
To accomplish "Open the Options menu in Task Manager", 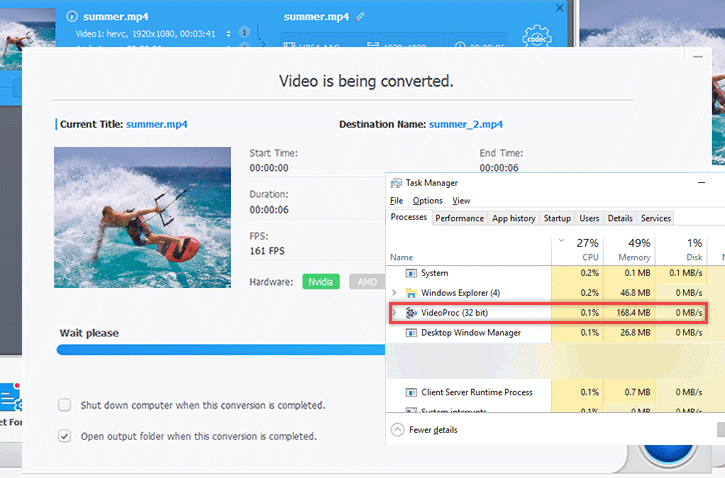I will coord(428,201).
